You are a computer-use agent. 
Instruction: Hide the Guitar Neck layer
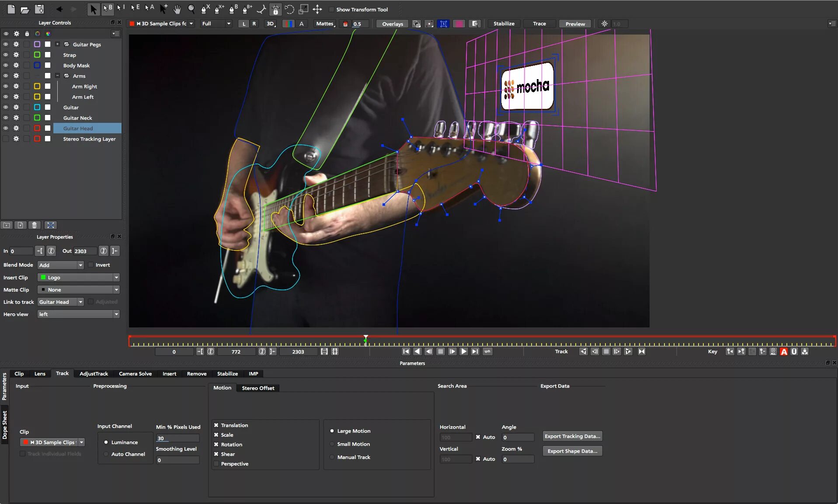click(x=6, y=118)
